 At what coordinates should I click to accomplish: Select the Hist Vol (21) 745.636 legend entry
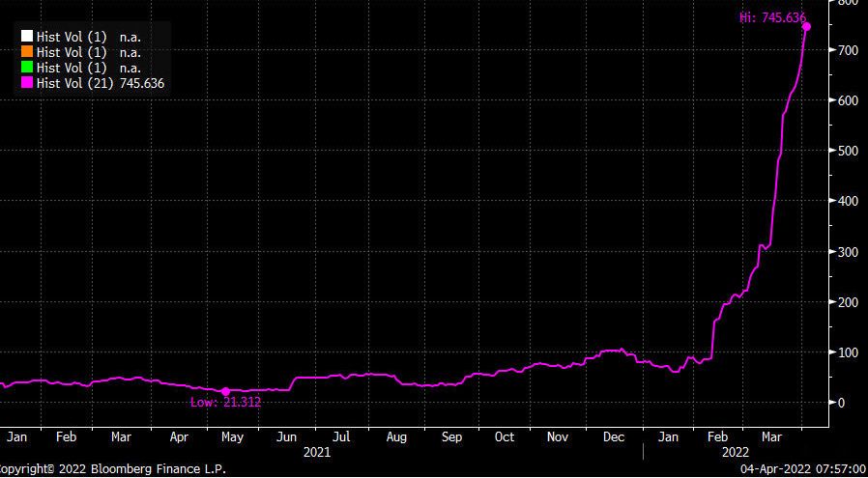tap(93, 84)
